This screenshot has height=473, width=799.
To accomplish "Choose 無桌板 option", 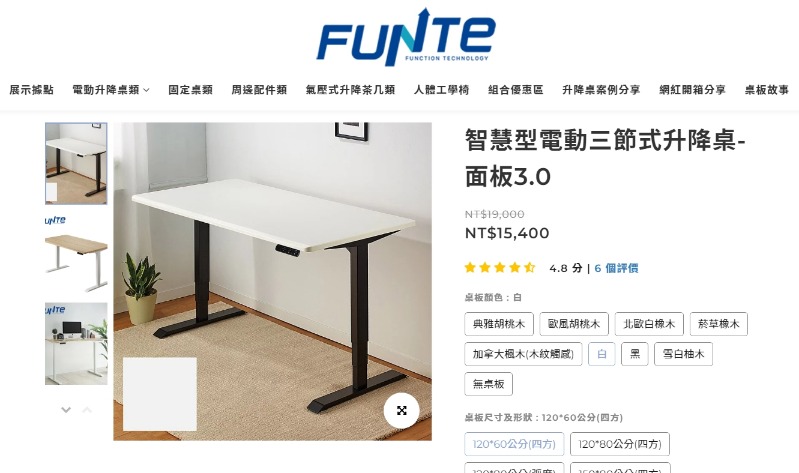I will [x=488, y=384].
